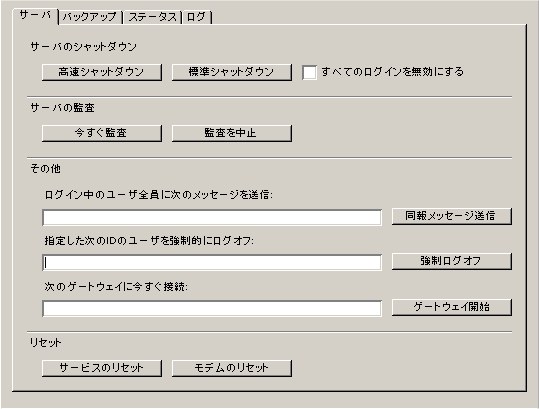Screen dimensions: 539x409
Task: Focus the gateway name input field
Action: click(212, 308)
